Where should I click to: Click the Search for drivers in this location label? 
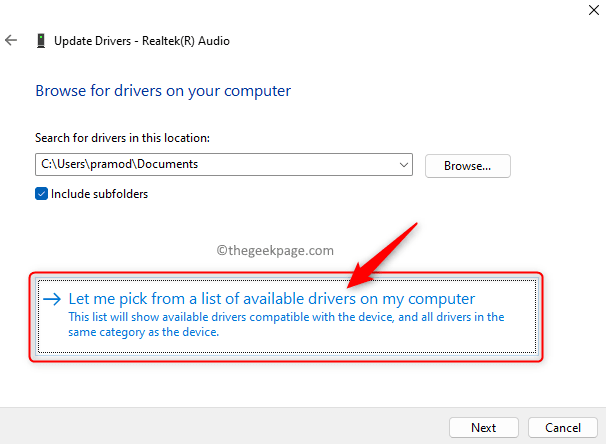point(124,137)
